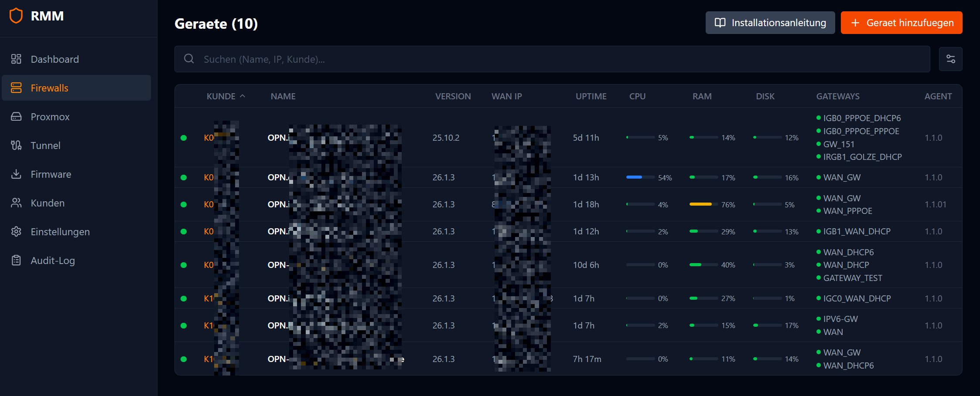Click version 25.10.2 cell
980x396 pixels.
click(446, 138)
